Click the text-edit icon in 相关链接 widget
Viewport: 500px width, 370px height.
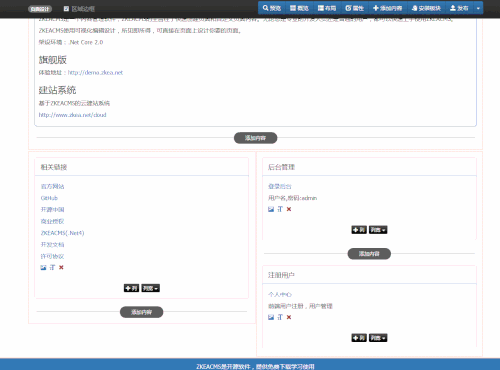click(52, 267)
